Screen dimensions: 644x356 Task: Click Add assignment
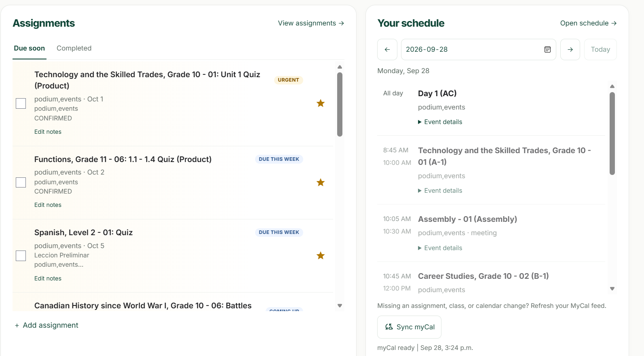tap(46, 325)
